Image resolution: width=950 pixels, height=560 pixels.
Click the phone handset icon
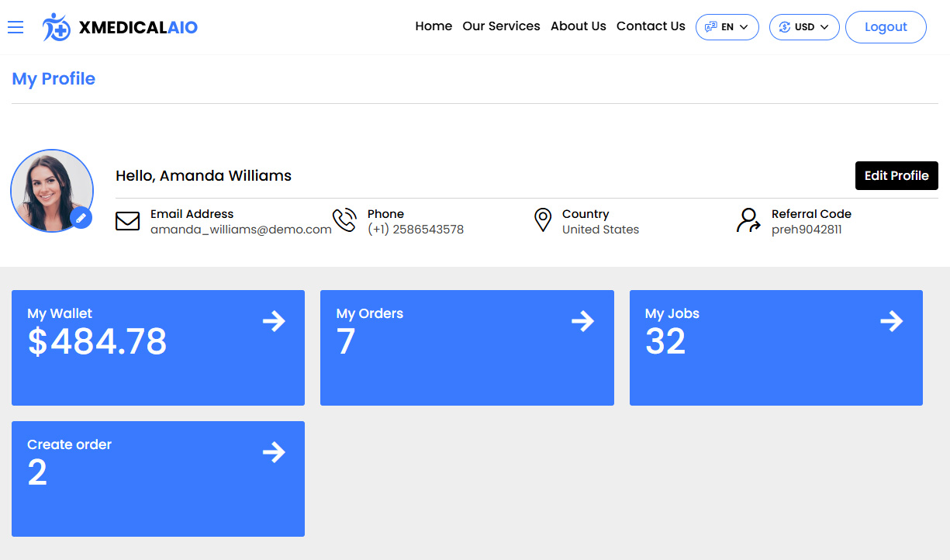tap(344, 221)
